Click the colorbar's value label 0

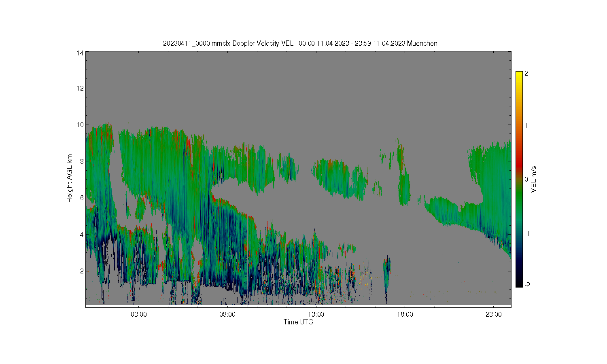pyautogui.click(x=526, y=179)
